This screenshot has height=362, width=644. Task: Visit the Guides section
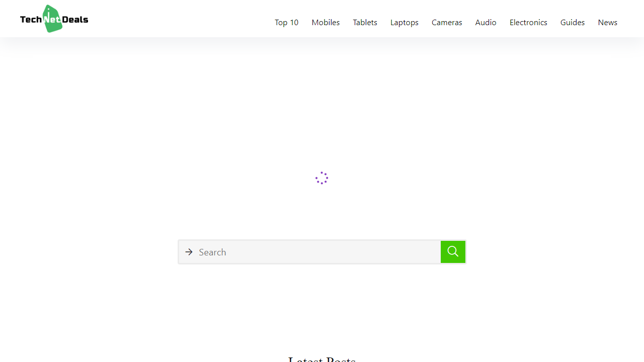pyautogui.click(x=573, y=22)
